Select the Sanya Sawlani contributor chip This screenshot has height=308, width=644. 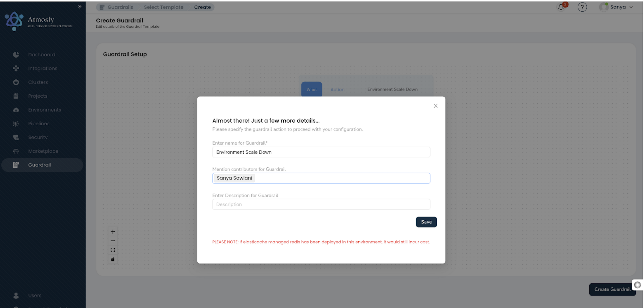click(234, 178)
